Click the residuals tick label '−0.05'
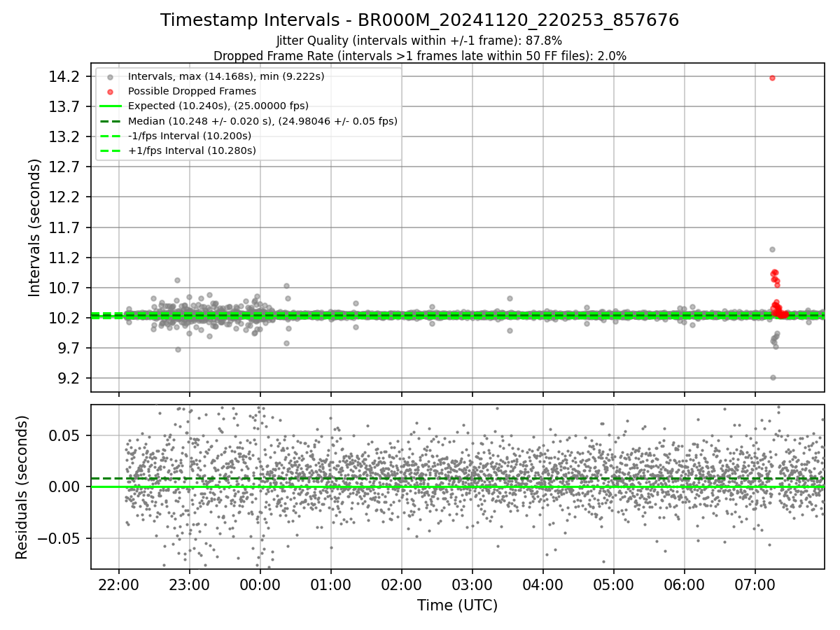The width and height of the screenshot is (840, 630). [57, 538]
